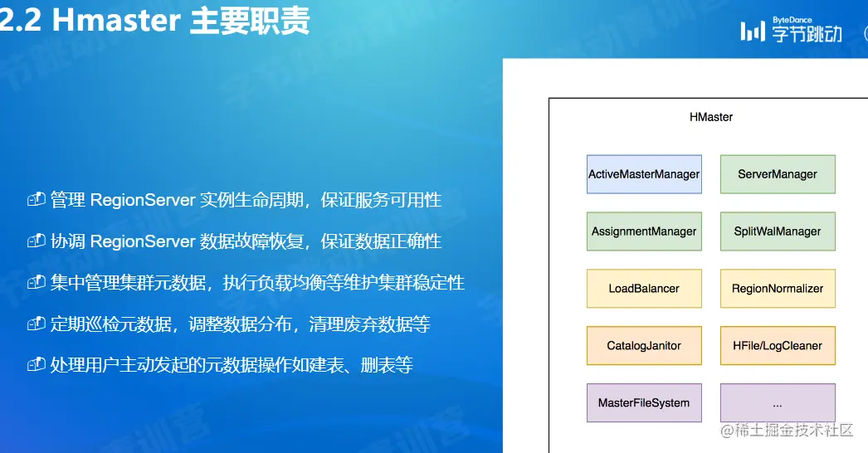This screenshot has height=453, width=868.
Task: Select the ActiveMasterManager box
Action: (644, 174)
